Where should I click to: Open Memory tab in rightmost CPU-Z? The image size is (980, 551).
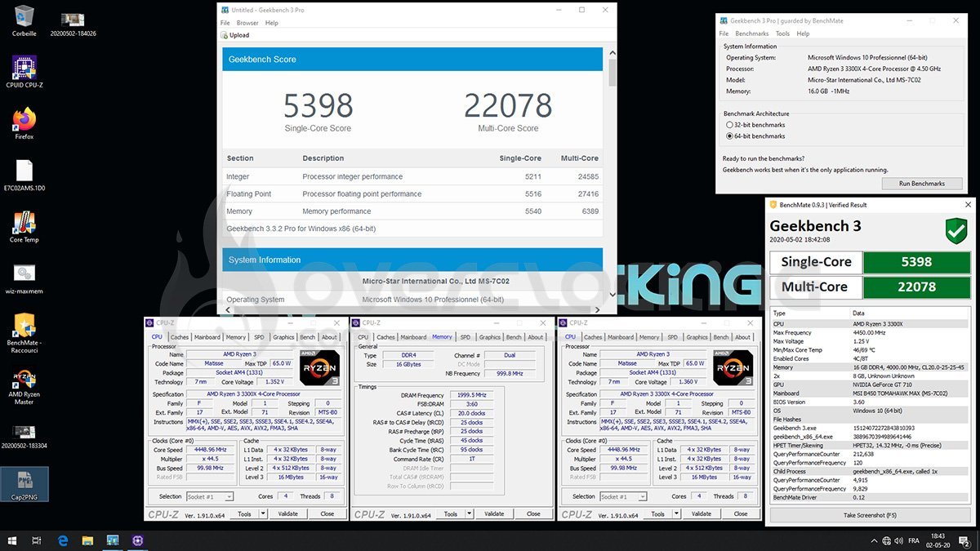point(649,337)
